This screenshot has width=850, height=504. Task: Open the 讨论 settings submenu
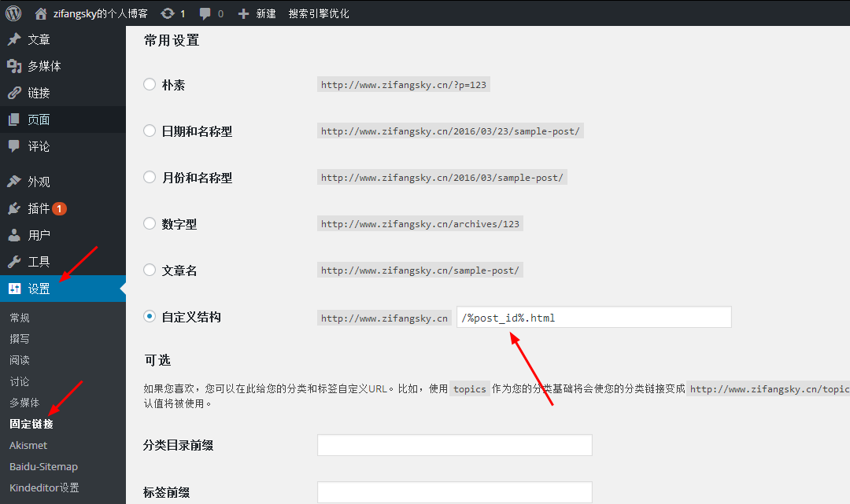pos(20,381)
